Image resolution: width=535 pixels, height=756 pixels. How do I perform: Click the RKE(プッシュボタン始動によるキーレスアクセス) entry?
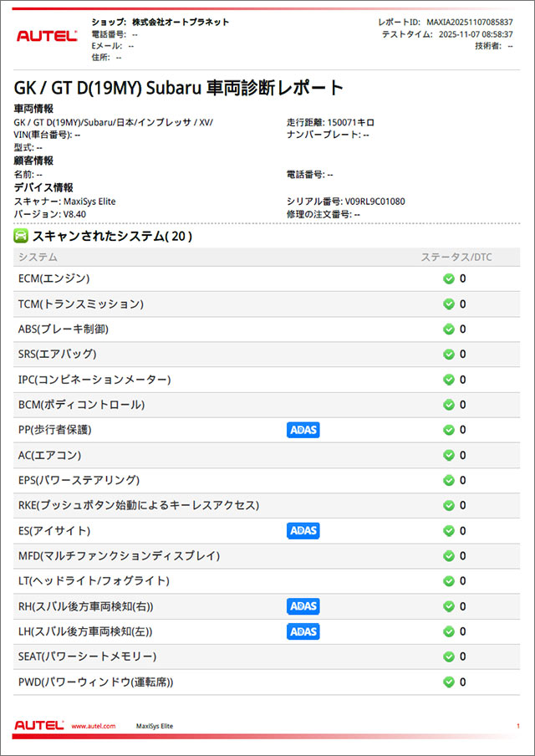click(x=139, y=505)
